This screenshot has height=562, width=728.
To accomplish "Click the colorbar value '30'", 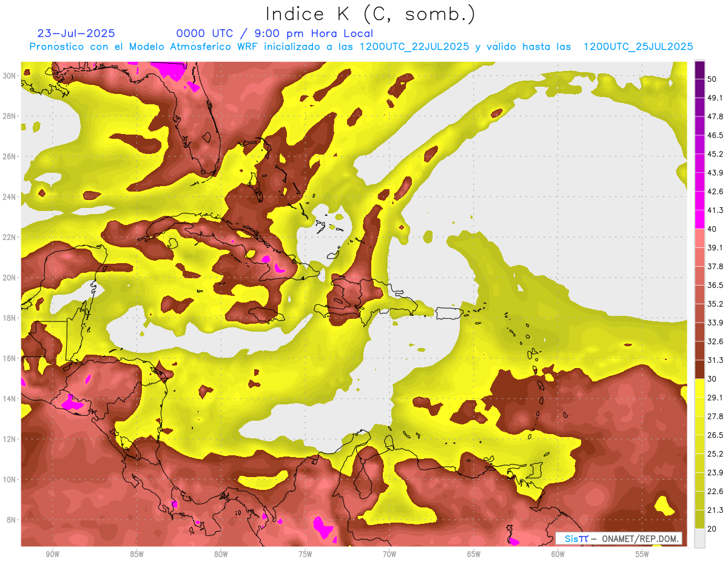I will coord(712,379).
